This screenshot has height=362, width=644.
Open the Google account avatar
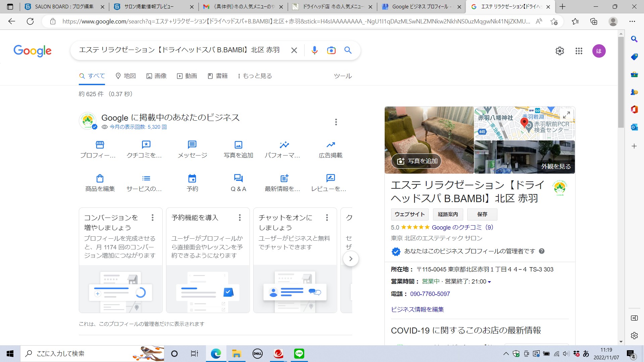[599, 51]
